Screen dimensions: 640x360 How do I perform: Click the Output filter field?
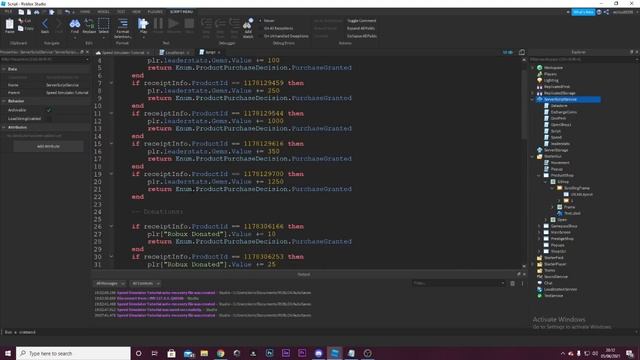(x=458, y=283)
